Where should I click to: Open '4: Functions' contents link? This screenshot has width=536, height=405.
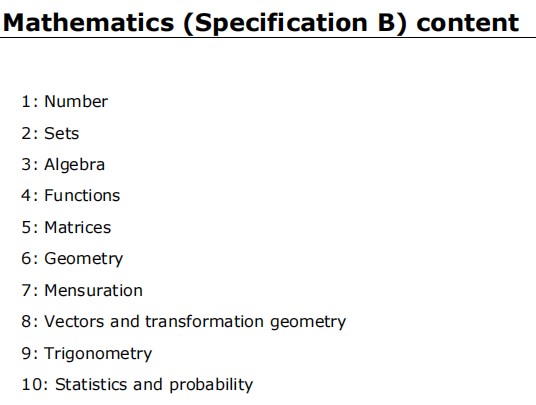point(71,196)
